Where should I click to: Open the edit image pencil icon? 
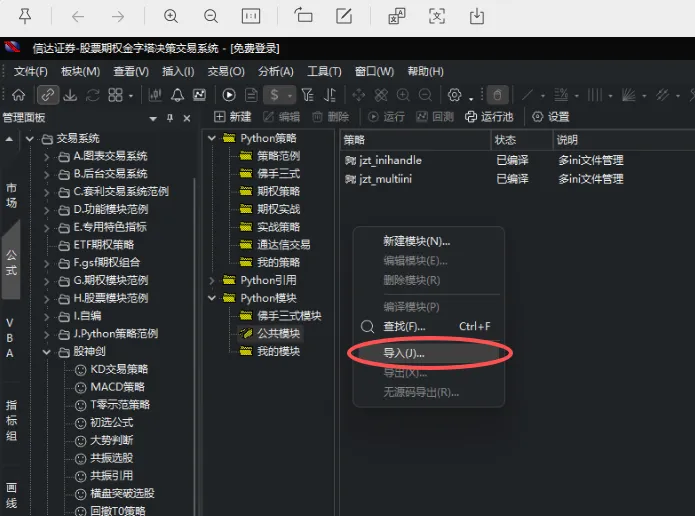pos(344,16)
